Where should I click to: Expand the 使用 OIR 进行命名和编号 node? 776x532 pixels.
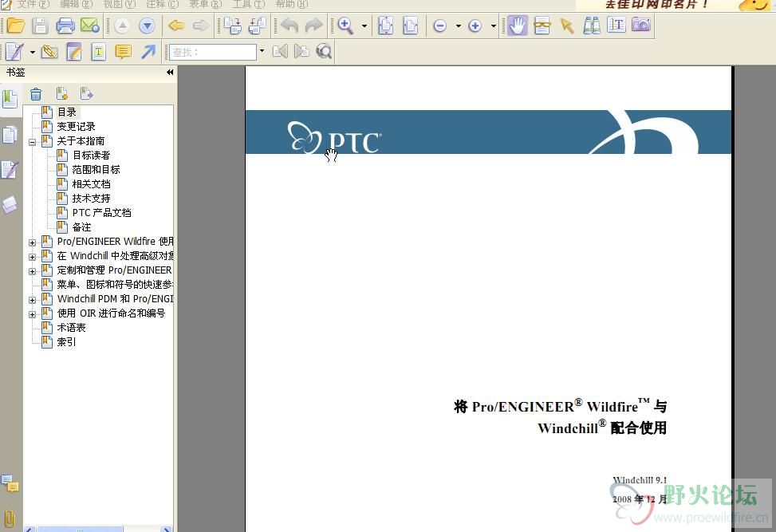33,313
